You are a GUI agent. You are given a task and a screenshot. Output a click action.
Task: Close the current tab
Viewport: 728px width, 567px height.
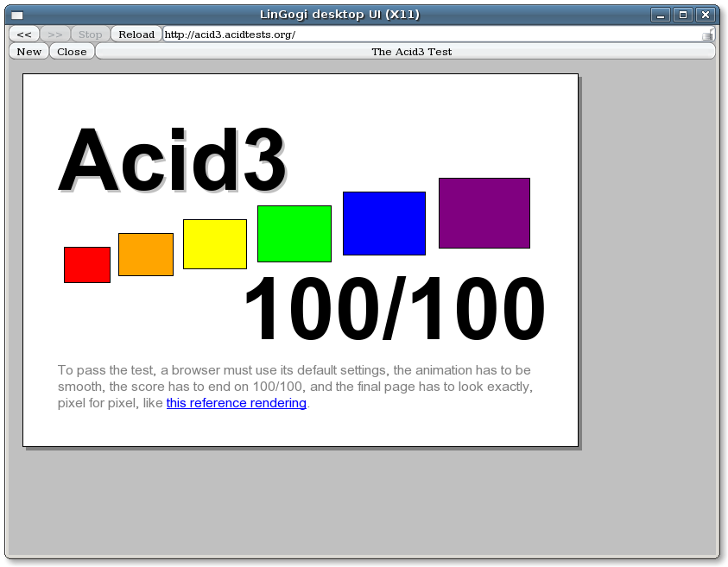pyautogui.click(x=72, y=52)
